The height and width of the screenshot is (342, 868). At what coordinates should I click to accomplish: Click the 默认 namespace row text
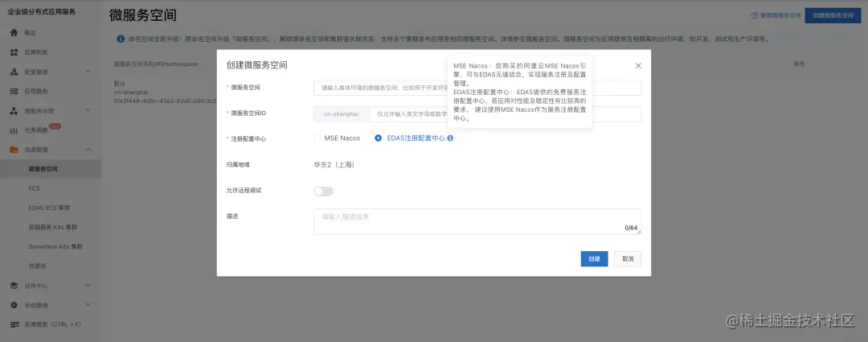(x=120, y=83)
